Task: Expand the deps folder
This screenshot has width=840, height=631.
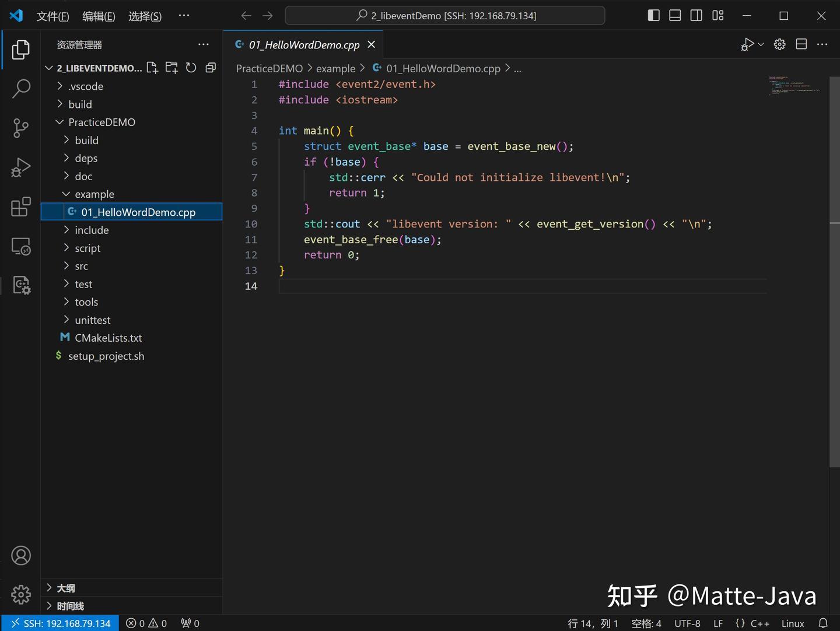Action: click(x=86, y=158)
